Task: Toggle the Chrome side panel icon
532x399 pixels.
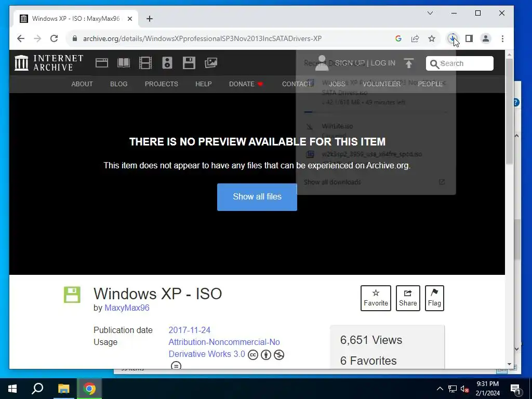Action: [x=469, y=38]
